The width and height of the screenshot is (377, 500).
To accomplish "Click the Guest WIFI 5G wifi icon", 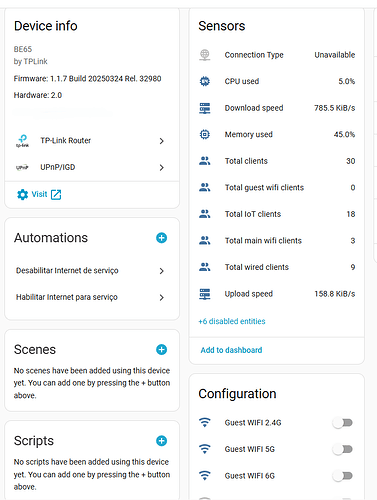I will [x=205, y=449].
